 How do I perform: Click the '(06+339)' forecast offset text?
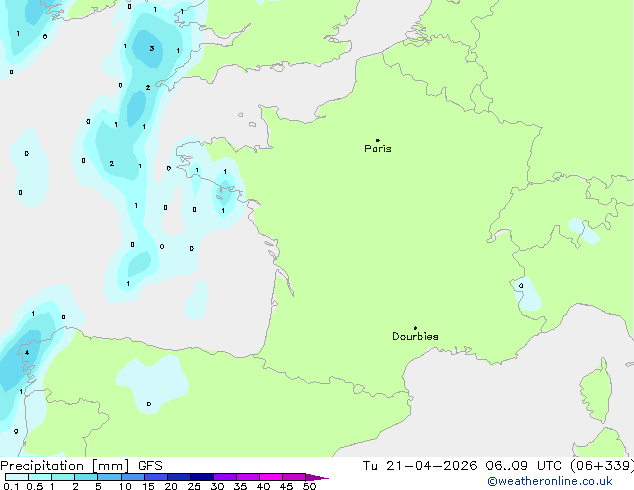[x=602, y=466]
